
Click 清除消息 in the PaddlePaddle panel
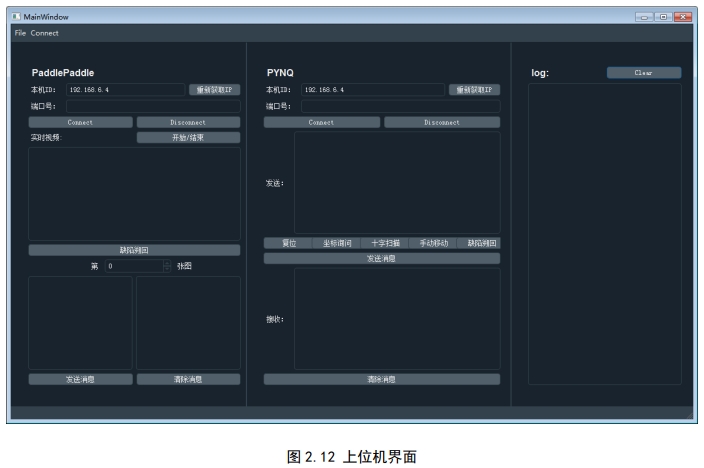click(188, 380)
